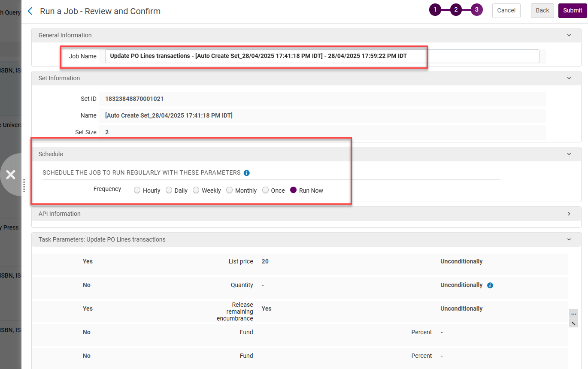Close the side panel with X button
This screenshot has width=588, height=369.
pos(11,174)
